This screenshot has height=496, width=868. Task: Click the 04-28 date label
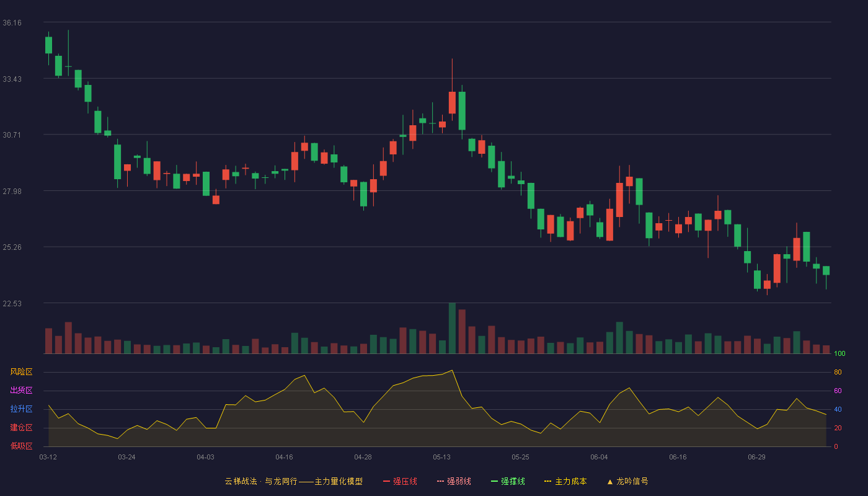pos(363,457)
